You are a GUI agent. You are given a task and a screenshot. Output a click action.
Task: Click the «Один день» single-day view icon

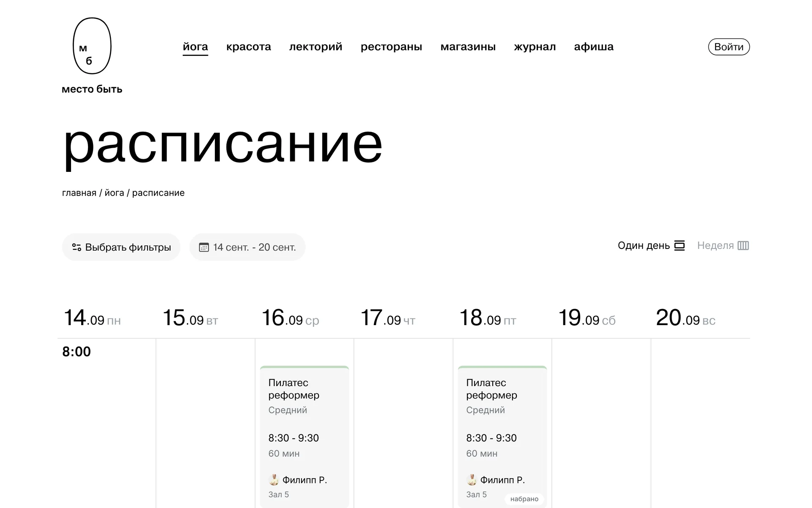(679, 246)
